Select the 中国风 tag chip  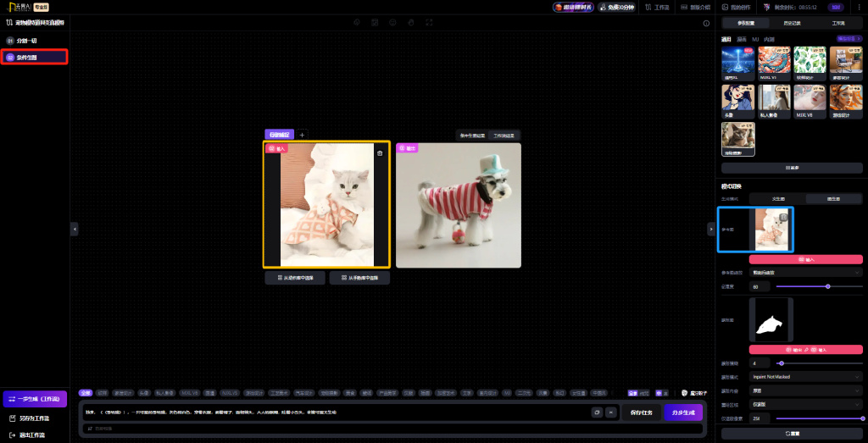click(599, 393)
